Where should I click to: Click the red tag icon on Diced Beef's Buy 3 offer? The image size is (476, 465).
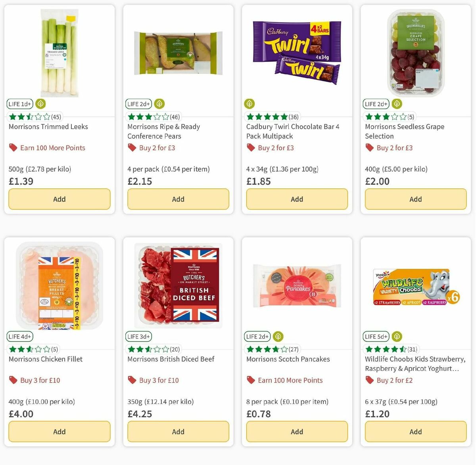coord(131,380)
